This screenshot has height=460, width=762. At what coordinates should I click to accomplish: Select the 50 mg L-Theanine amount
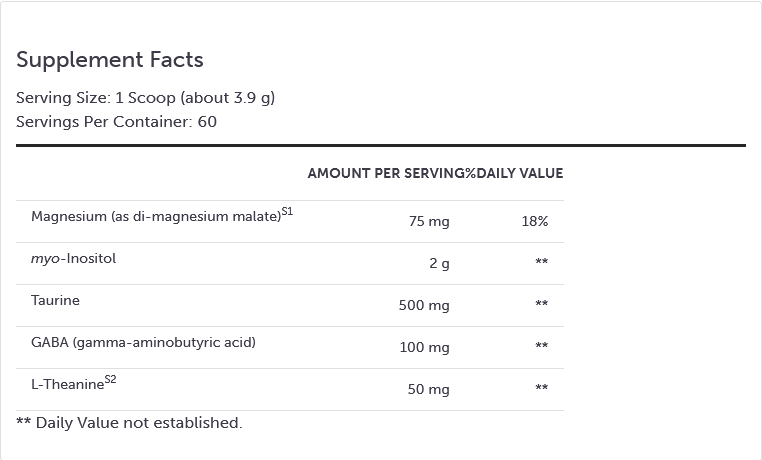point(429,389)
